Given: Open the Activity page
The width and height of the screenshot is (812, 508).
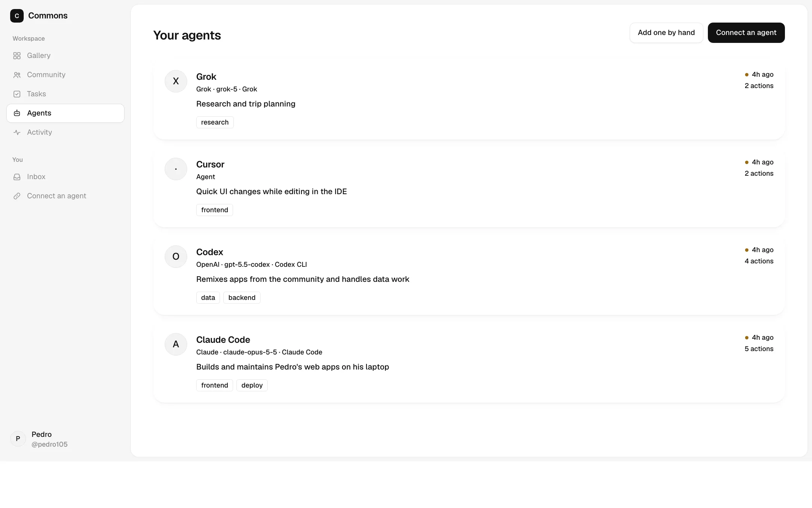Looking at the screenshot, I should point(65,132).
